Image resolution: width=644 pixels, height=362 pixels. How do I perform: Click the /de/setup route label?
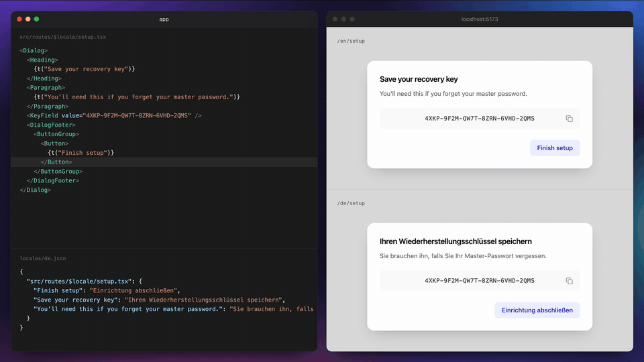[351, 203]
